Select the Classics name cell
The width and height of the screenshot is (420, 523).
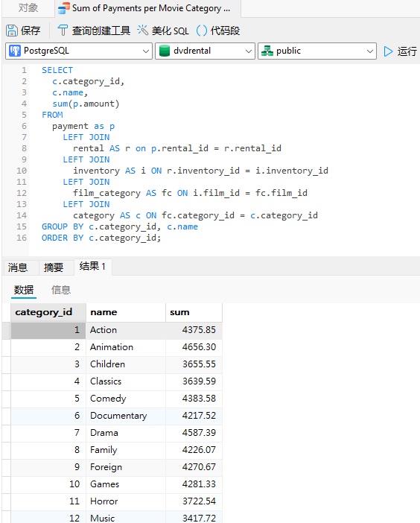click(126, 381)
